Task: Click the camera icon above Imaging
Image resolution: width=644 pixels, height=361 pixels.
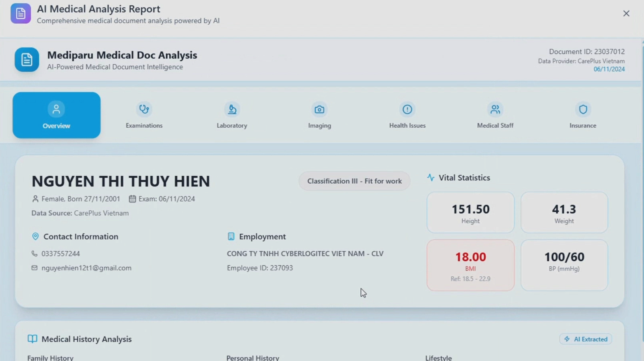Action: point(319,109)
